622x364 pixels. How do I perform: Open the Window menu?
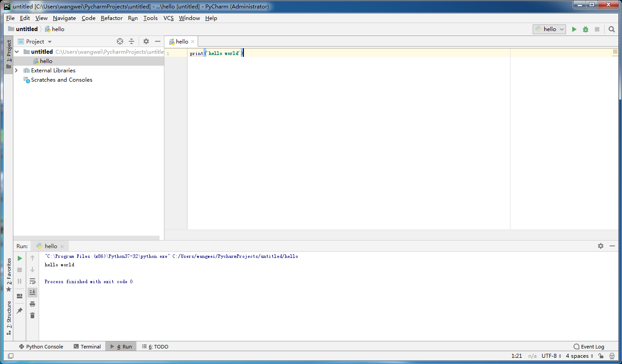point(189,18)
